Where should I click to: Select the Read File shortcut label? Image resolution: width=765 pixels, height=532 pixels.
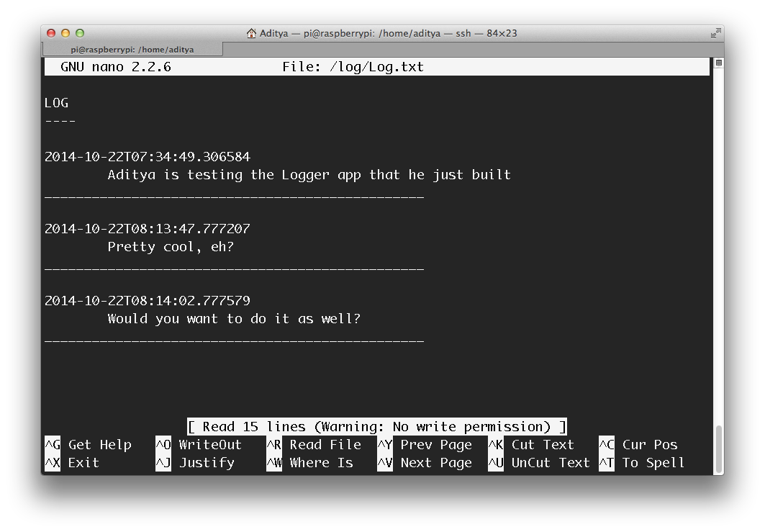319,444
